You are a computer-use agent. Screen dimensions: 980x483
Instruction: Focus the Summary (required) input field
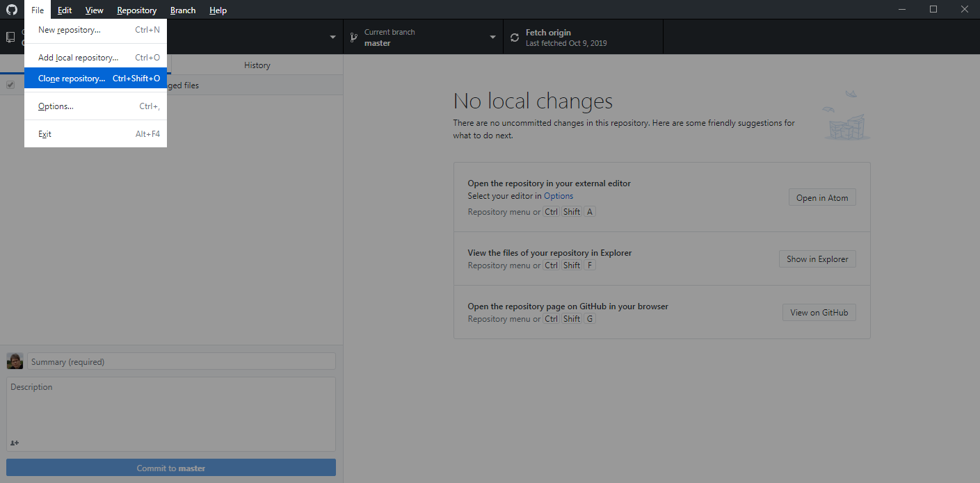(x=181, y=361)
